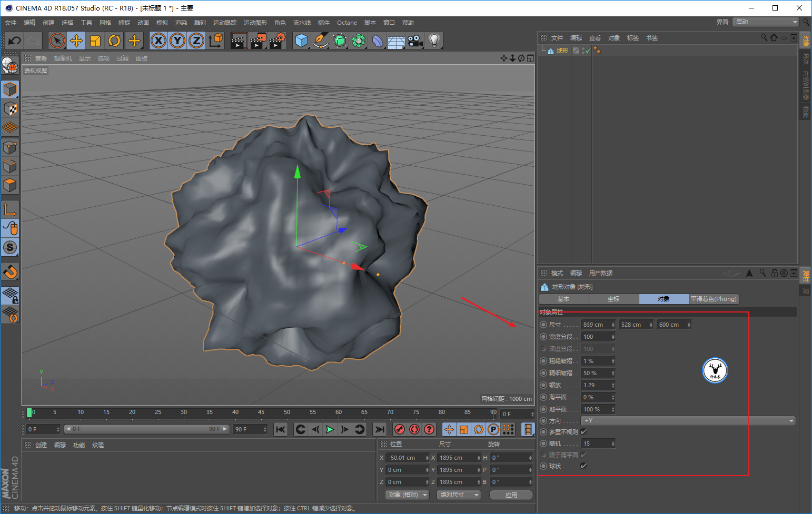Open the Pen spline tool
The image size is (812, 514).
tap(320, 41)
